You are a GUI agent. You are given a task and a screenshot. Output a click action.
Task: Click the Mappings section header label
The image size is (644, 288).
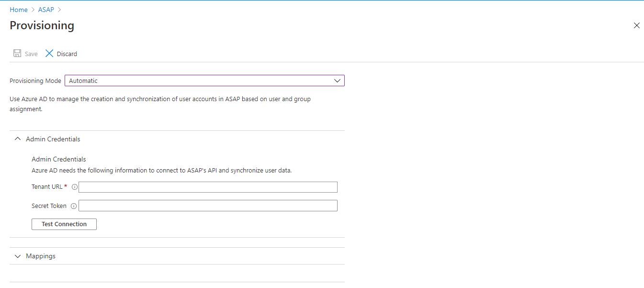point(41,256)
